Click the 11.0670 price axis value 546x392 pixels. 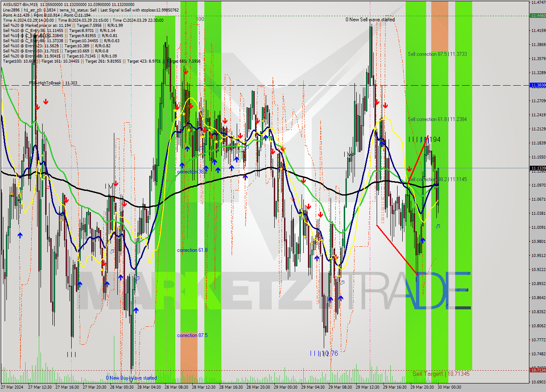click(x=539, y=199)
